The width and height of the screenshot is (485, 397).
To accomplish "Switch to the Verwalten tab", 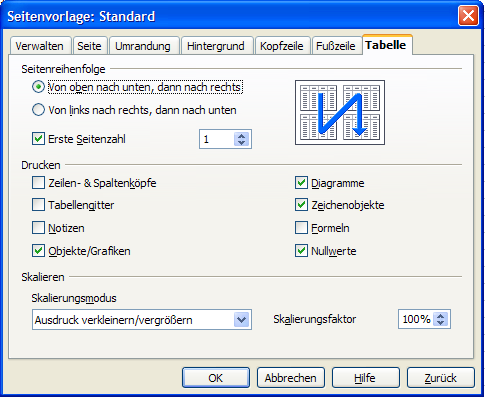I will pos(40,46).
